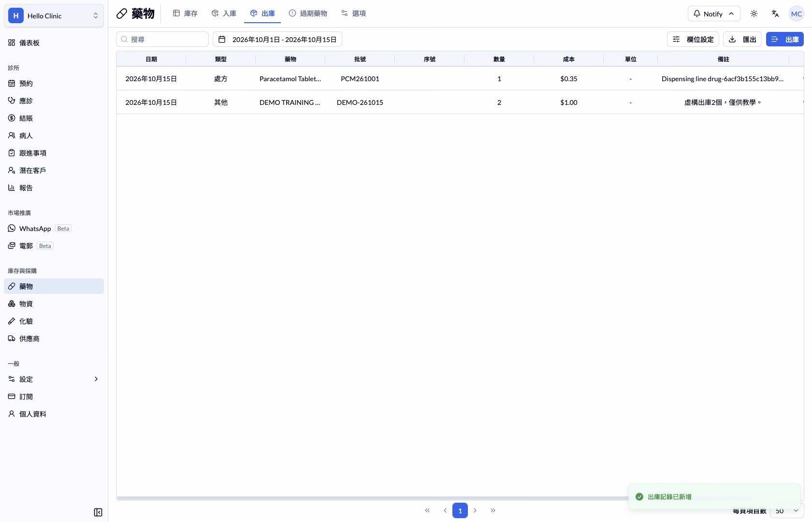Click the 虛構出庫2個，僅供教學。 remark
Screen dimensions: 812x522
coord(723,102)
